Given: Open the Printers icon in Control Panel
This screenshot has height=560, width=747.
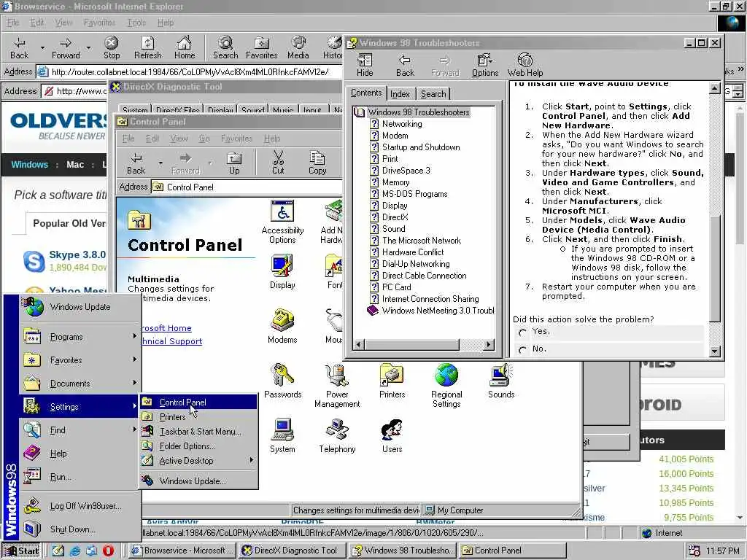Looking at the screenshot, I should click(392, 381).
